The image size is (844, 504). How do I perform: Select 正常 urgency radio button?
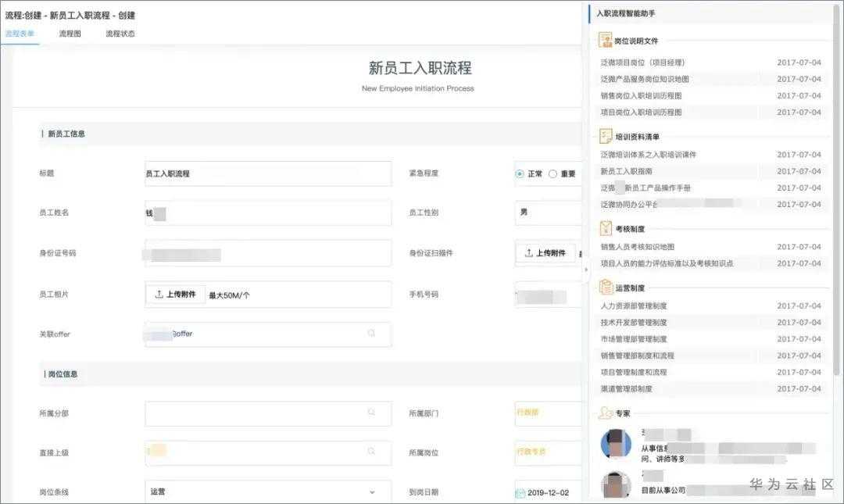tap(520, 173)
